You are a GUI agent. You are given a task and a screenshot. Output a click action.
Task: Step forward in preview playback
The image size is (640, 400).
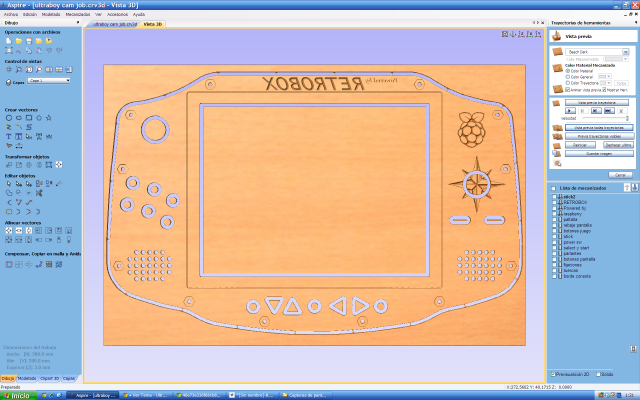click(596, 111)
